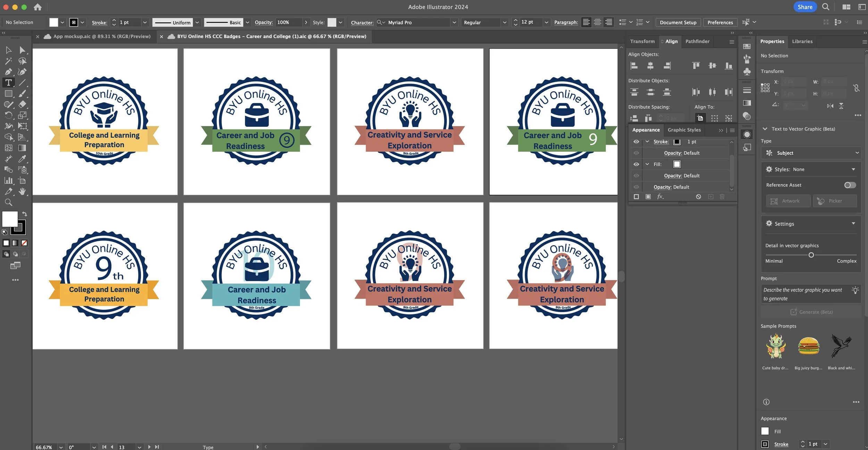Toggle visibility of Stroke's Opacity row
Screen dimensions: 868x450
click(636, 153)
